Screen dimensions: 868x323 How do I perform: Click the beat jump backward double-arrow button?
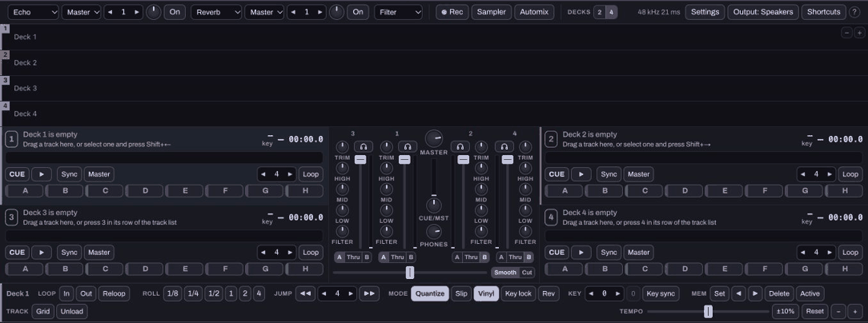click(x=305, y=293)
